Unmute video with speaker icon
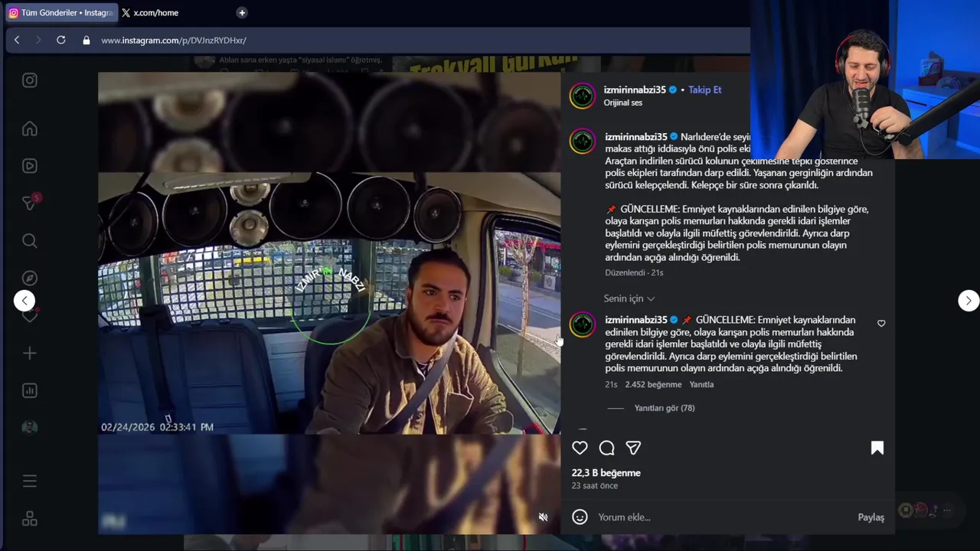The image size is (980, 551). click(543, 517)
